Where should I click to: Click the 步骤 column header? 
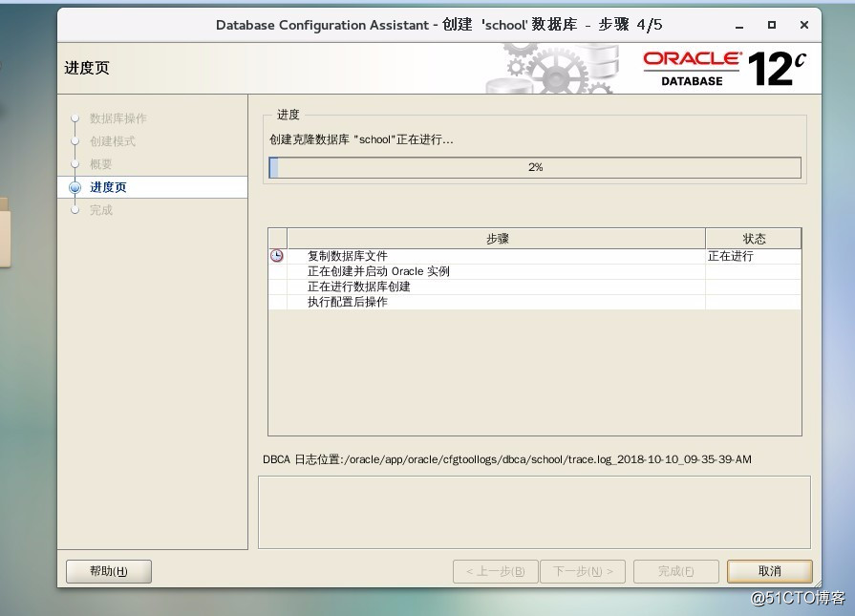point(496,239)
